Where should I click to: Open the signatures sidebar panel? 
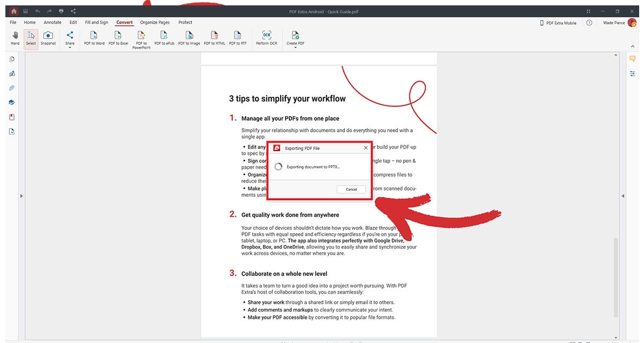click(x=12, y=73)
